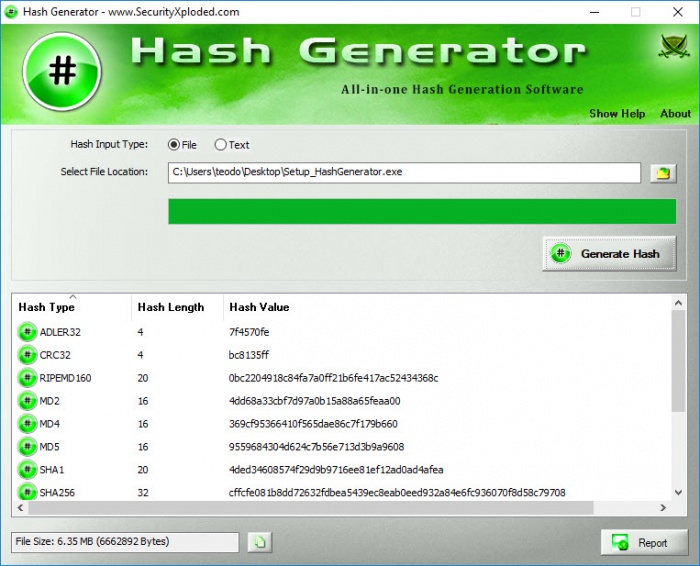
Task: Select the SHA256 hash type label
Action: (57, 492)
